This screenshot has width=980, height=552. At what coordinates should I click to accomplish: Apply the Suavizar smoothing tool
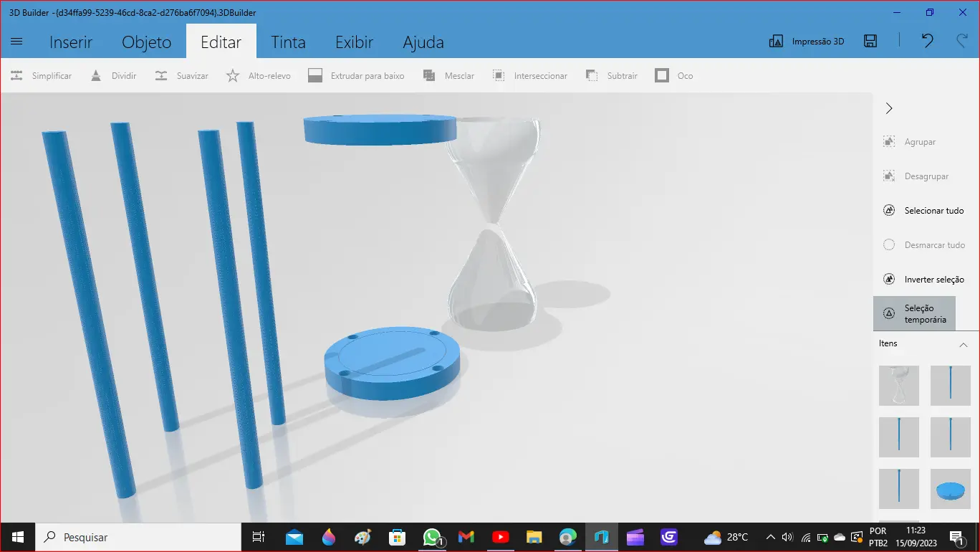point(181,75)
